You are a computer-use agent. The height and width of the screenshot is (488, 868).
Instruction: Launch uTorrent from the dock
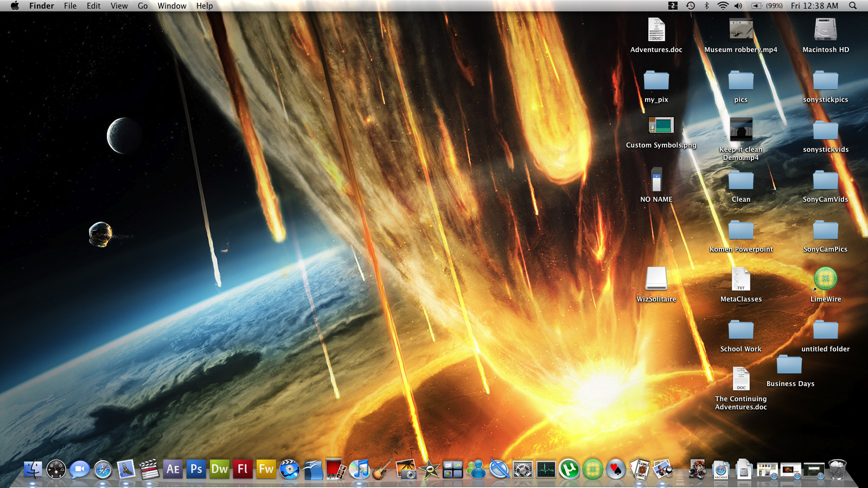tap(569, 469)
